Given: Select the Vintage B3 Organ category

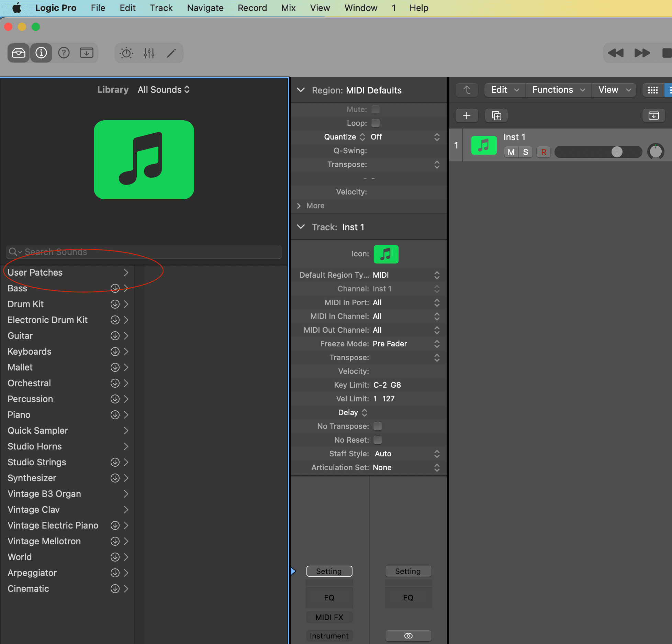Looking at the screenshot, I should click(67, 494).
